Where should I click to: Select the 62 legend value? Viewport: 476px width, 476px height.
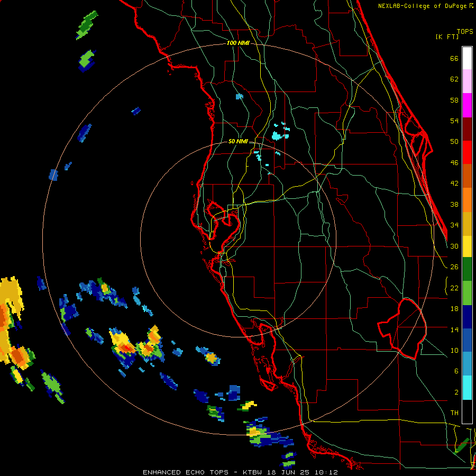pyautogui.click(x=454, y=79)
